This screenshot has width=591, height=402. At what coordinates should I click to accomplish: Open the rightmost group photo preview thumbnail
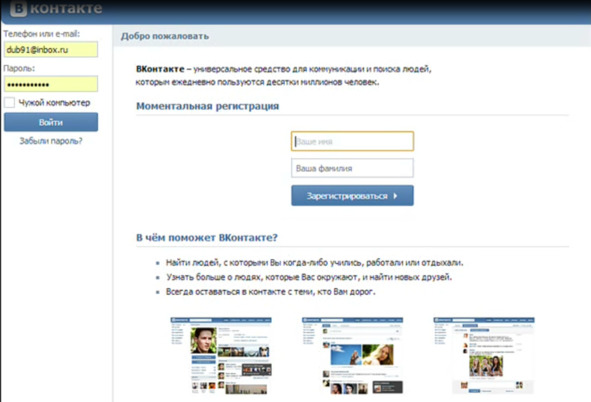pos(484,356)
